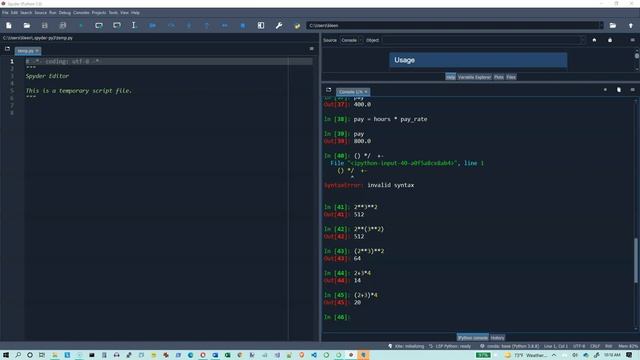Switch to the Files tab
Viewport: 640px width, 360px height.
(511, 77)
